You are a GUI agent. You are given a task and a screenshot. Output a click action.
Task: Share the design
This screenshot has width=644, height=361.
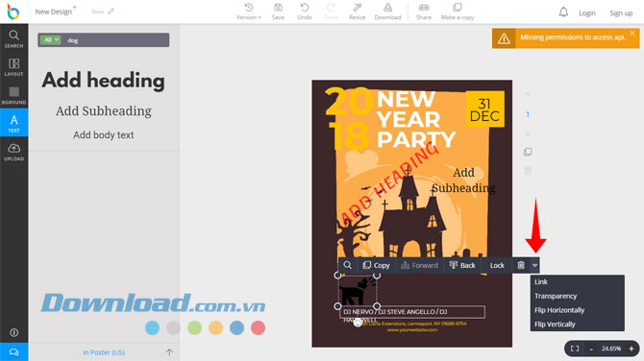424,12
